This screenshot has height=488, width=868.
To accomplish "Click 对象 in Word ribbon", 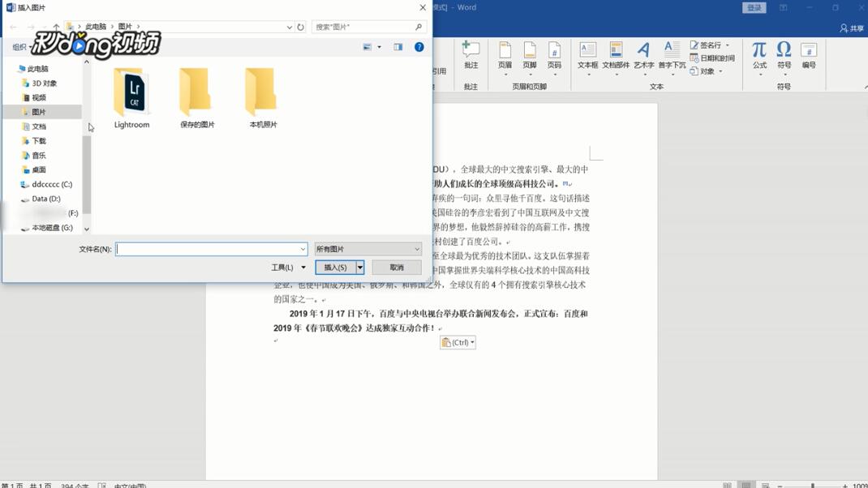I will tap(707, 71).
